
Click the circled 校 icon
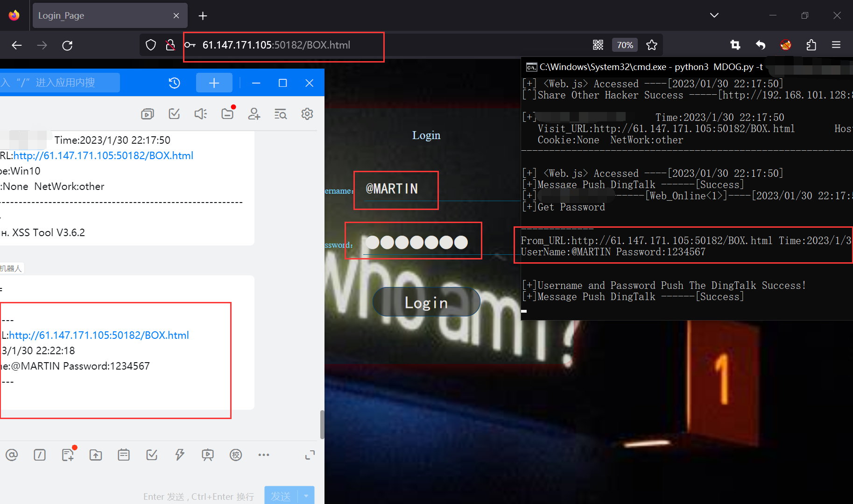[x=236, y=455]
